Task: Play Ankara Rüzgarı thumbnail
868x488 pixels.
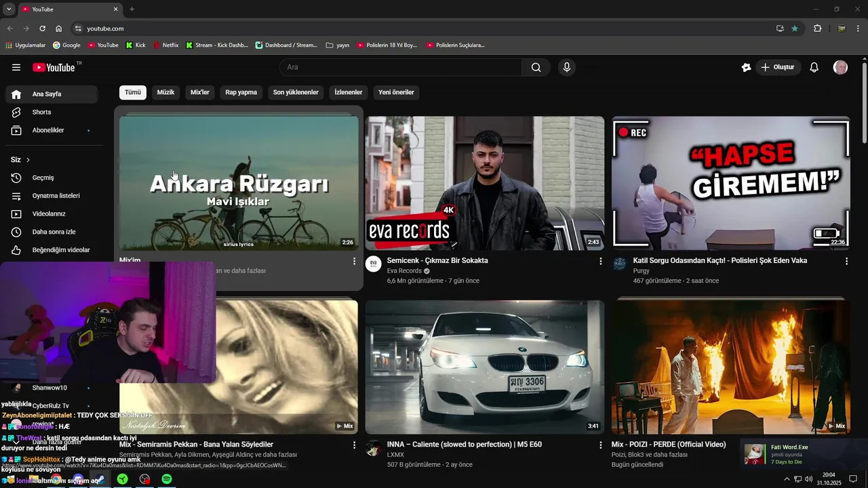Action: (x=239, y=183)
